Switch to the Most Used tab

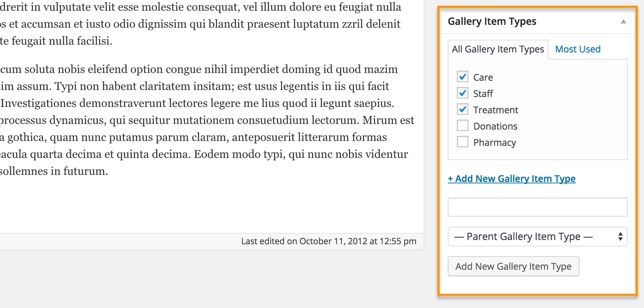point(578,49)
